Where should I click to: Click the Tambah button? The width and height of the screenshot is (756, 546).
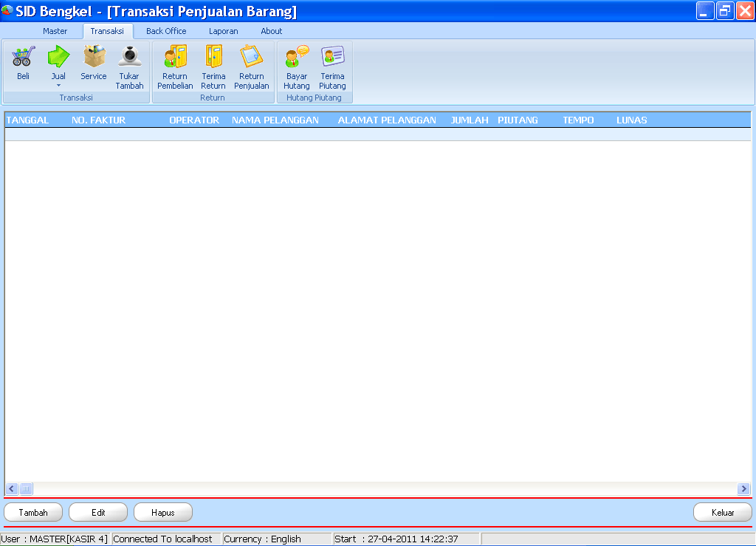point(32,512)
